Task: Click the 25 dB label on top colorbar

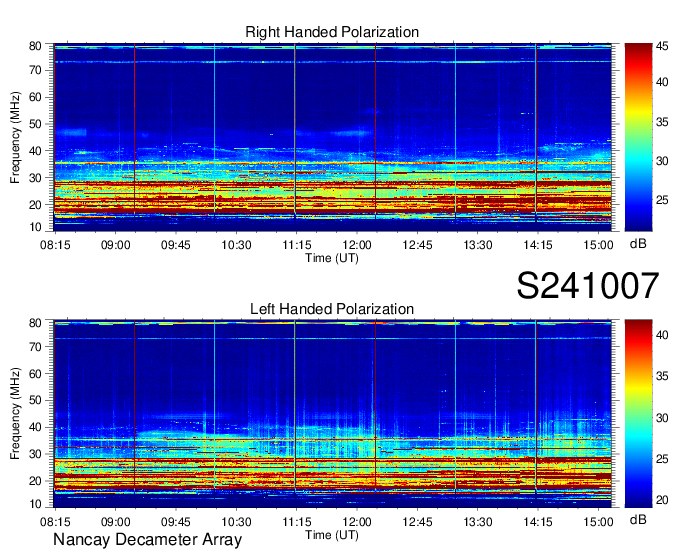Action: pyautogui.click(x=662, y=200)
